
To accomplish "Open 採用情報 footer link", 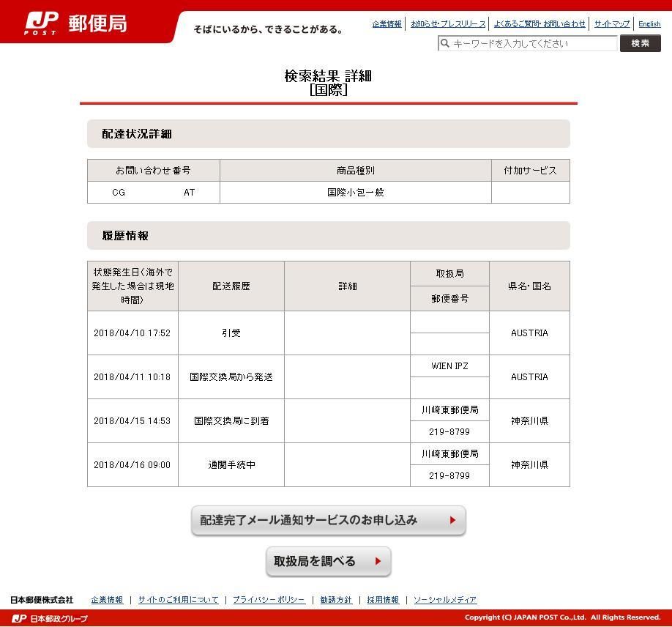I will click(383, 600).
